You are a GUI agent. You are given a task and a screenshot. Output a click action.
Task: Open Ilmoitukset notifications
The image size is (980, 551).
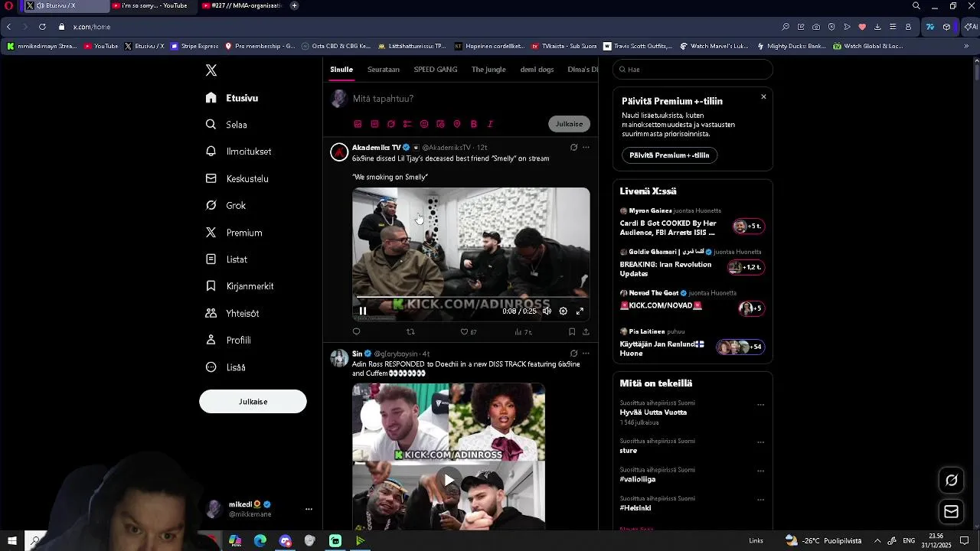click(239, 152)
